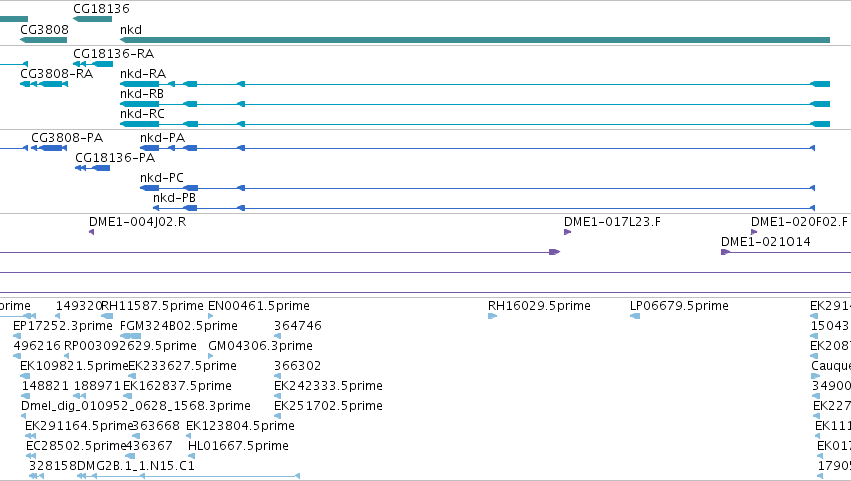Open the HL01667.5prime EST label
Viewport: 851px width, 481px height.
pyautogui.click(x=238, y=446)
